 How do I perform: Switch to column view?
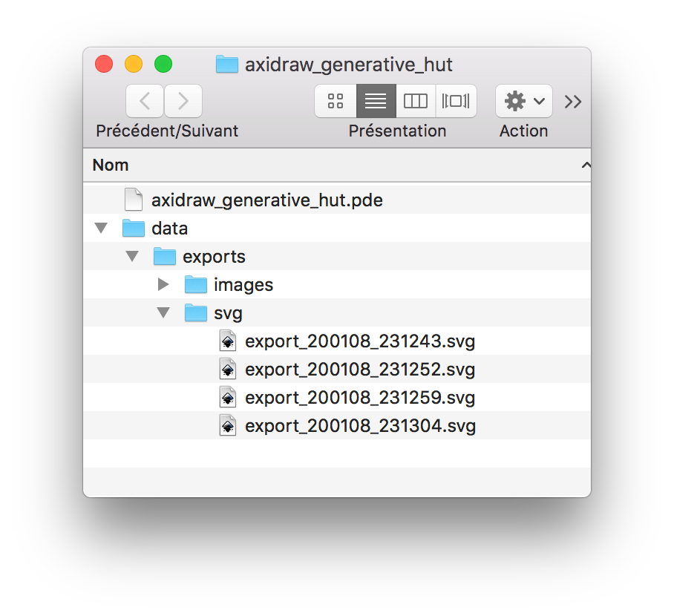coord(415,101)
